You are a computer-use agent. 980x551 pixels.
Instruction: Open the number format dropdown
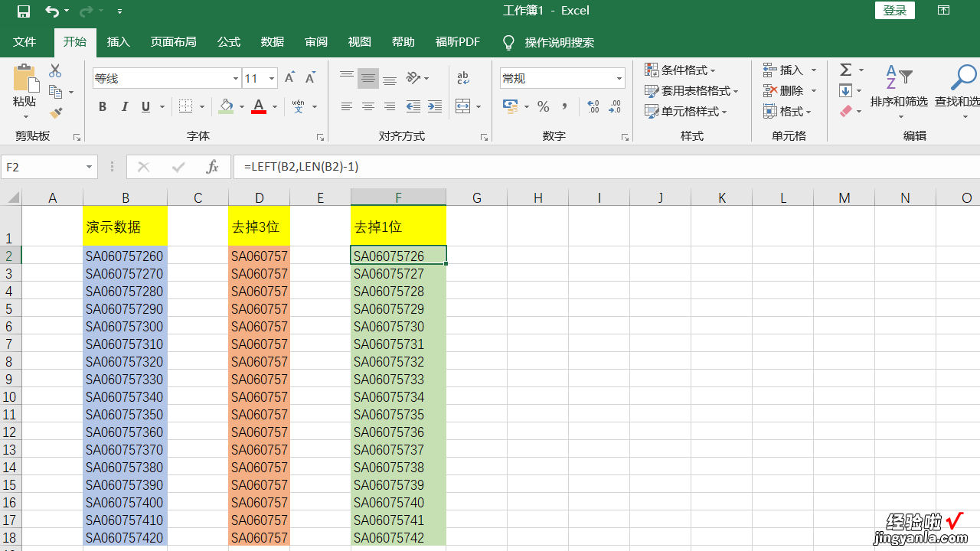coord(619,78)
